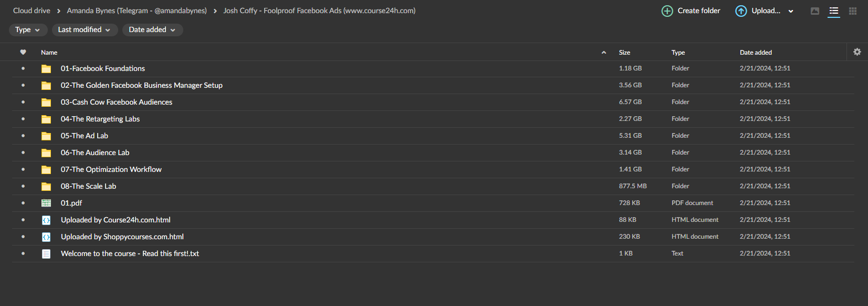This screenshot has height=306, width=868.
Task: Open column settings gear icon
Action: tap(857, 52)
